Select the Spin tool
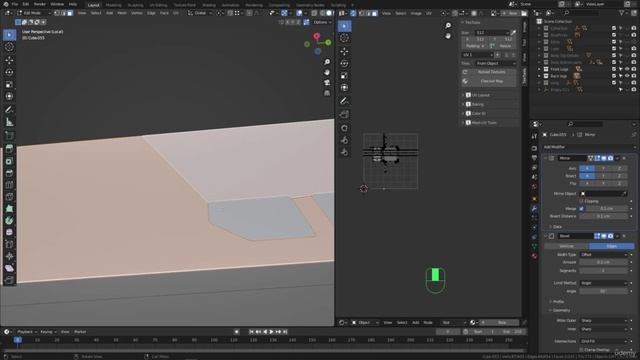Screen dimensions: 640x360 9,220
